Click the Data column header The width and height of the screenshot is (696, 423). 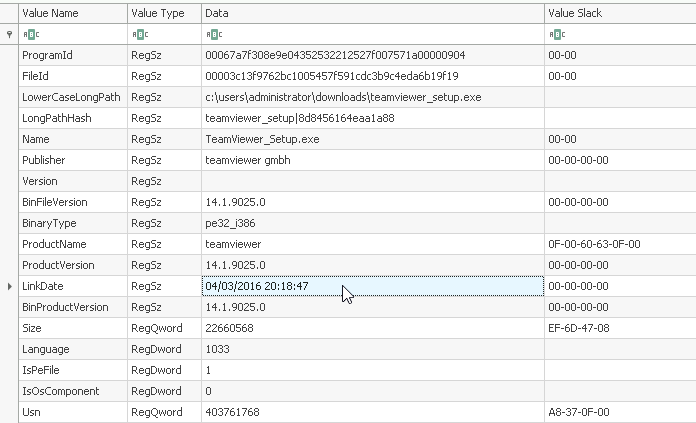[371, 13]
